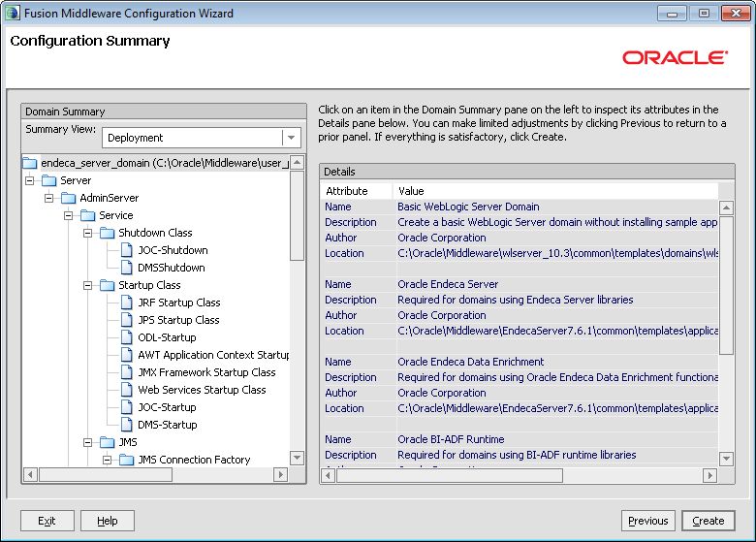Screen dimensions: 756x542
Task: Click the JMS folder icon
Action: pyautogui.click(x=107, y=442)
